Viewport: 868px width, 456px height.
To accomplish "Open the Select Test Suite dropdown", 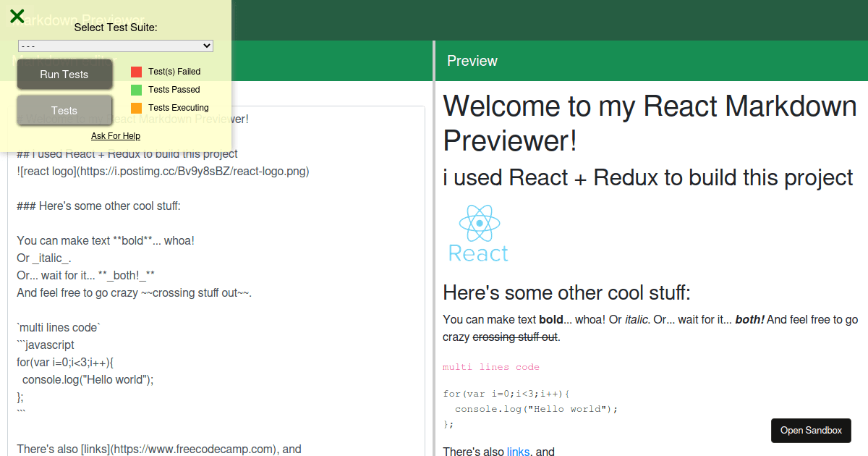I will click(115, 45).
